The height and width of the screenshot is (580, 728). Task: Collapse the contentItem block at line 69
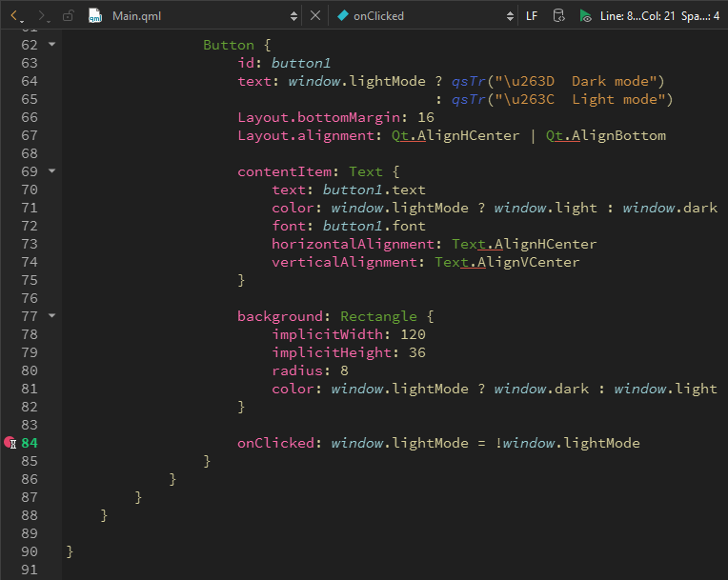pos(52,171)
